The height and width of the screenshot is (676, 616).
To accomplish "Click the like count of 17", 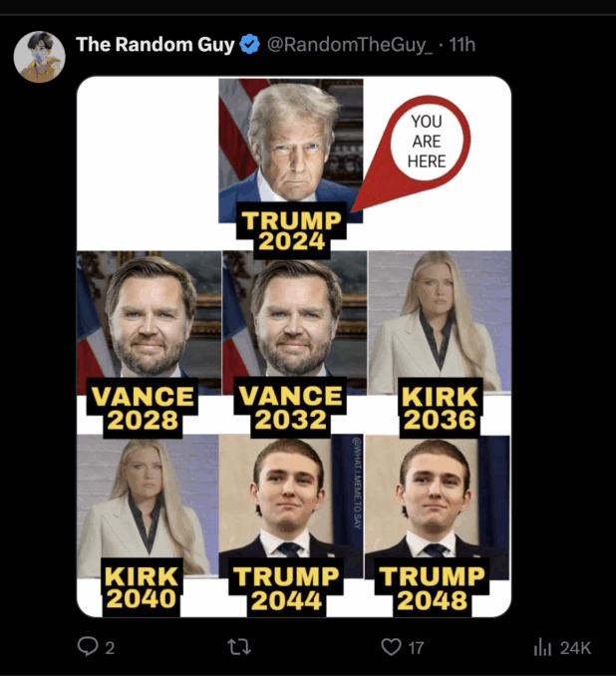I will (x=416, y=647).
